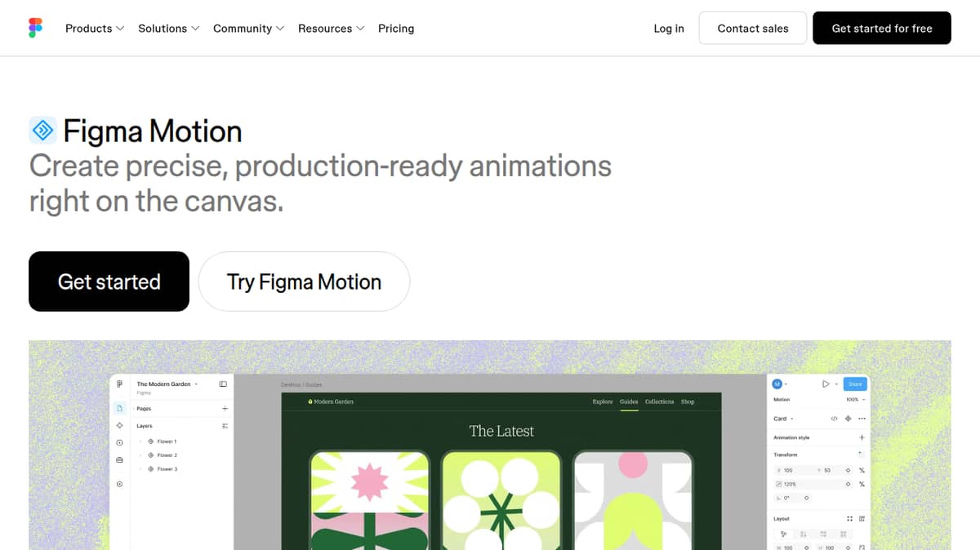Open the 100% zoom dropdown
Image resolution: width=980 pixels, height=550 pixels.
[x=856, y=400]
